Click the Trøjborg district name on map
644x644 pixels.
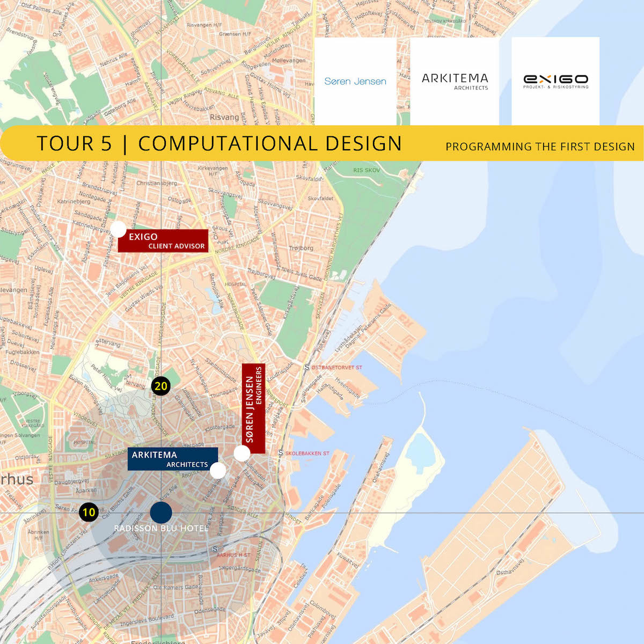301,248
